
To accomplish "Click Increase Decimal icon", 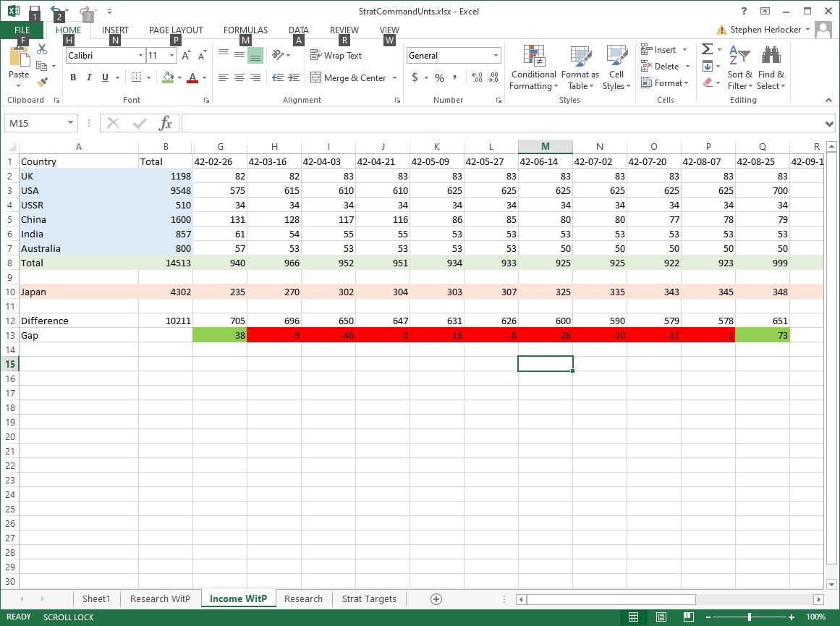I will [477, 77].
